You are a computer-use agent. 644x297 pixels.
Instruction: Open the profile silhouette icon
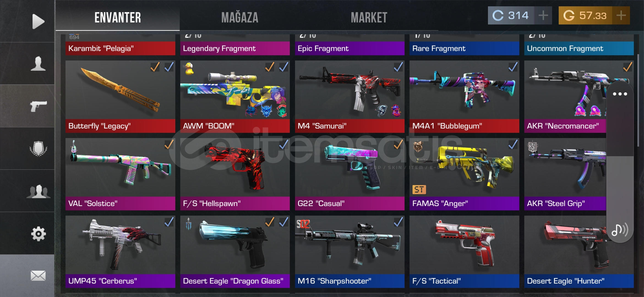tap(38, 64)
